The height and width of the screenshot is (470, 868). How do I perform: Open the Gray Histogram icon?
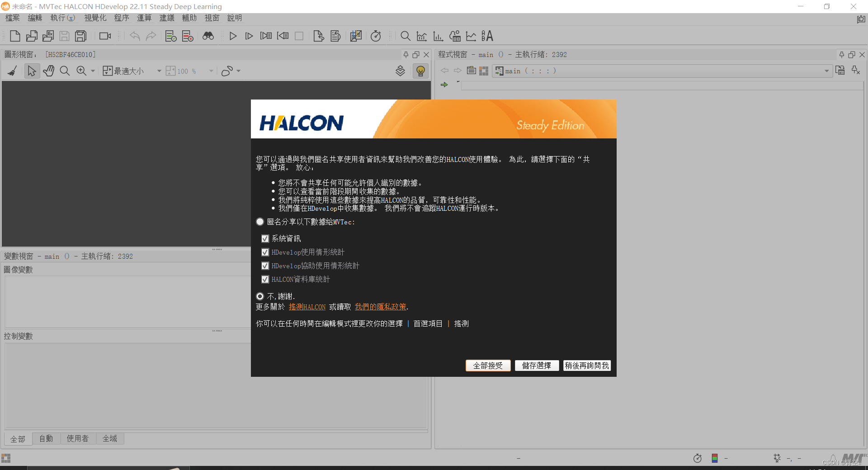coord(422,36)
